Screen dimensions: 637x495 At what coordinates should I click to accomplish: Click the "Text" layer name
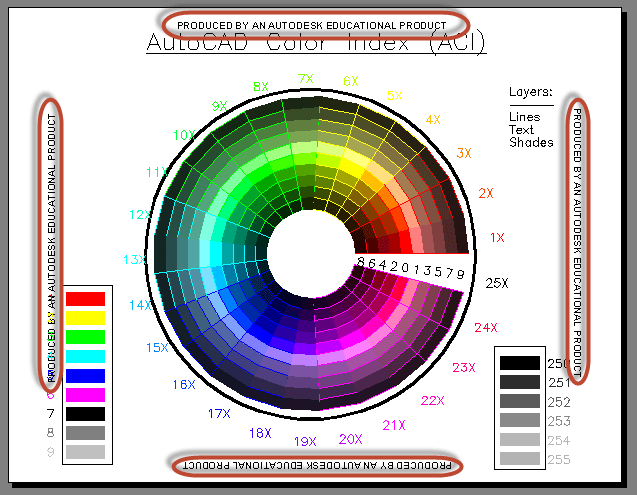521,130
